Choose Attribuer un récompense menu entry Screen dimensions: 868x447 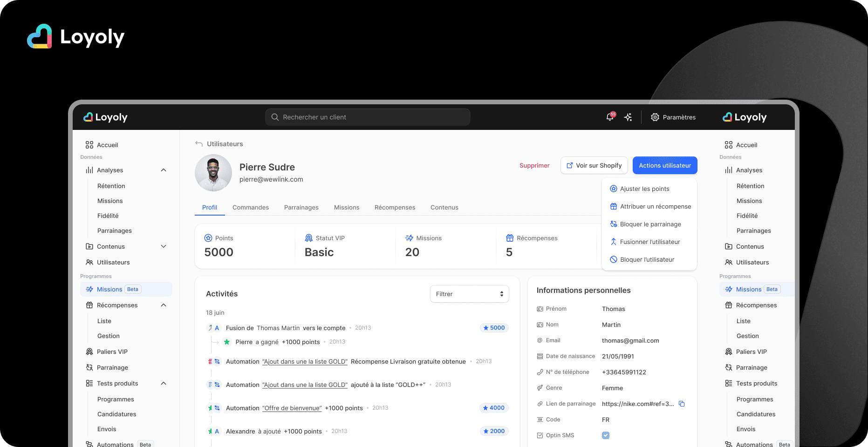click(x=649, y=206)
